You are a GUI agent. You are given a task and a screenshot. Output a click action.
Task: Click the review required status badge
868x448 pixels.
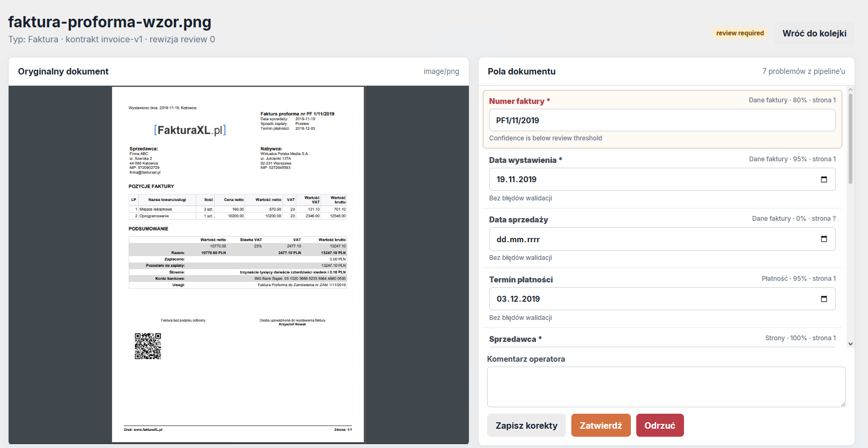(x=740, y=33)
